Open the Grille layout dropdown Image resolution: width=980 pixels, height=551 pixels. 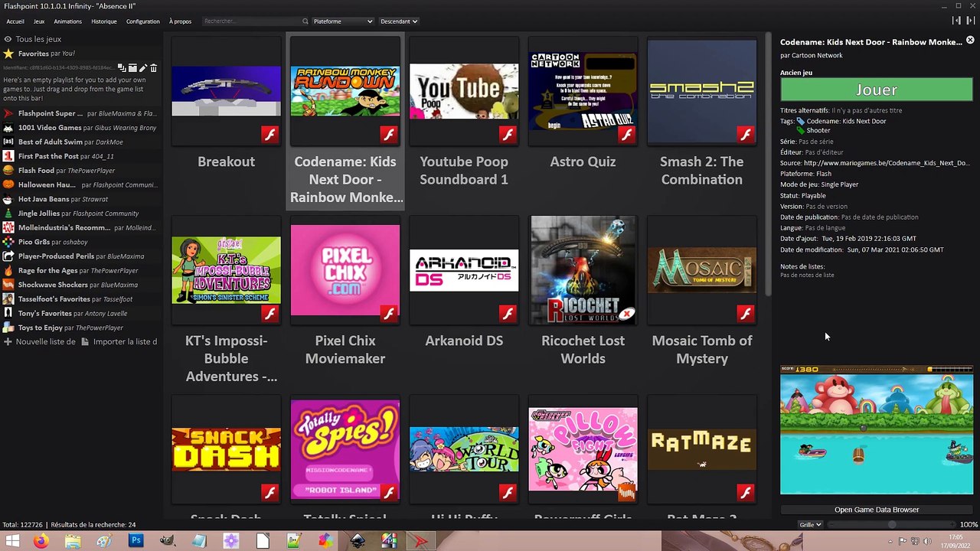coord(810,525)
